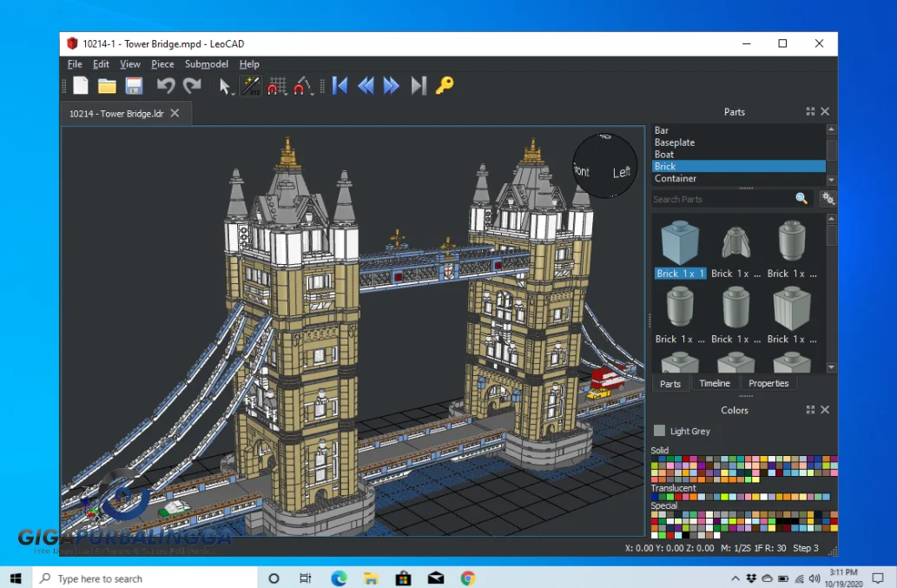The image size is (897, 588).
Task: Pick first swatch in Special colors
Action: click(655, 515)
